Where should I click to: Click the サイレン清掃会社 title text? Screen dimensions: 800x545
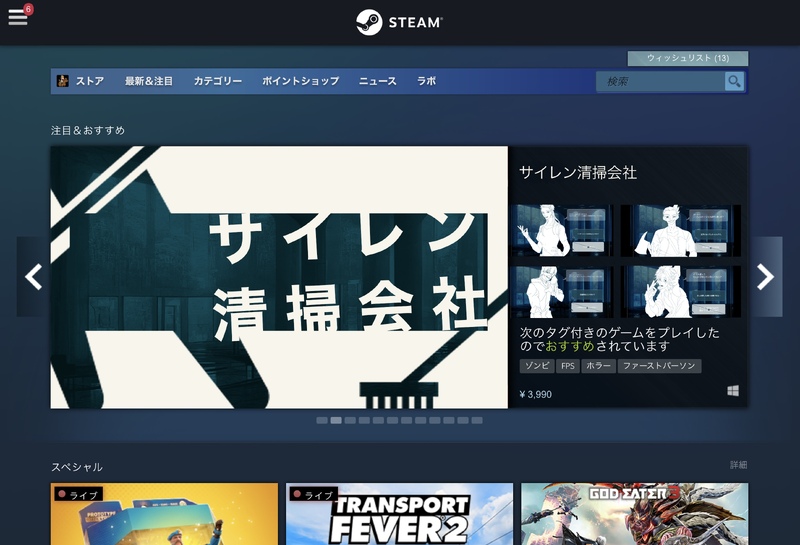point(578,172)
